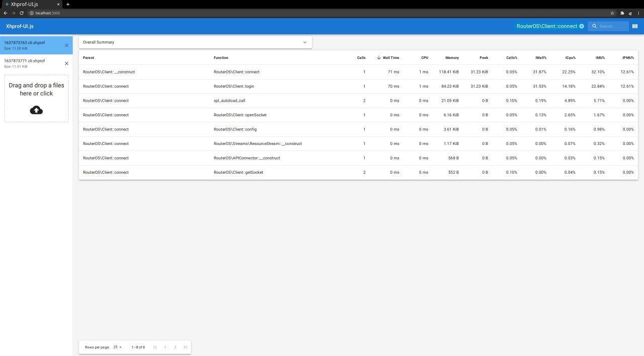
Task: Click the 1–8 of 8 pagination text
Action: point(138,347)
